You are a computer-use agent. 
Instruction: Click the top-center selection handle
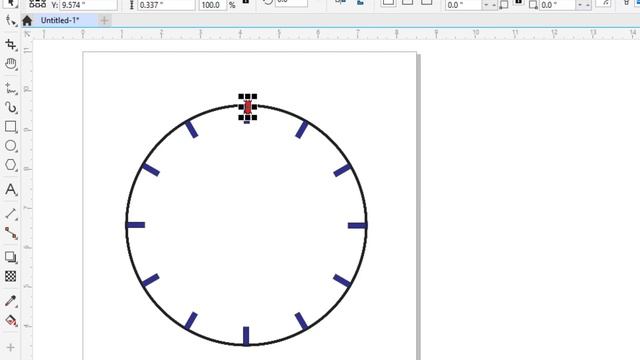click(248, 96)
